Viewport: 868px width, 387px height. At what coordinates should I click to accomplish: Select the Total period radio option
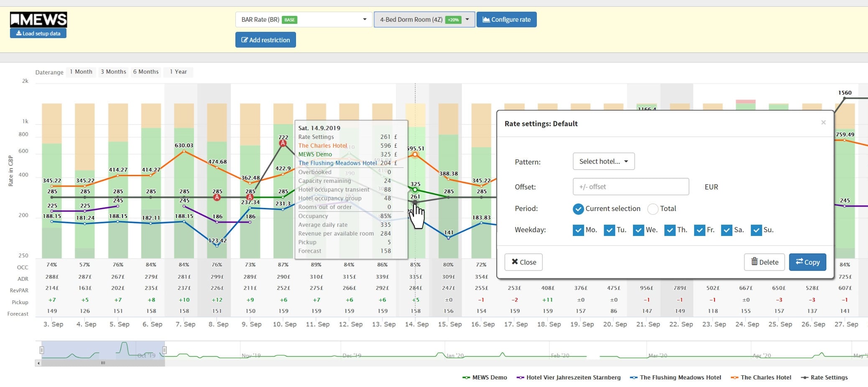[x=653, y=209]
